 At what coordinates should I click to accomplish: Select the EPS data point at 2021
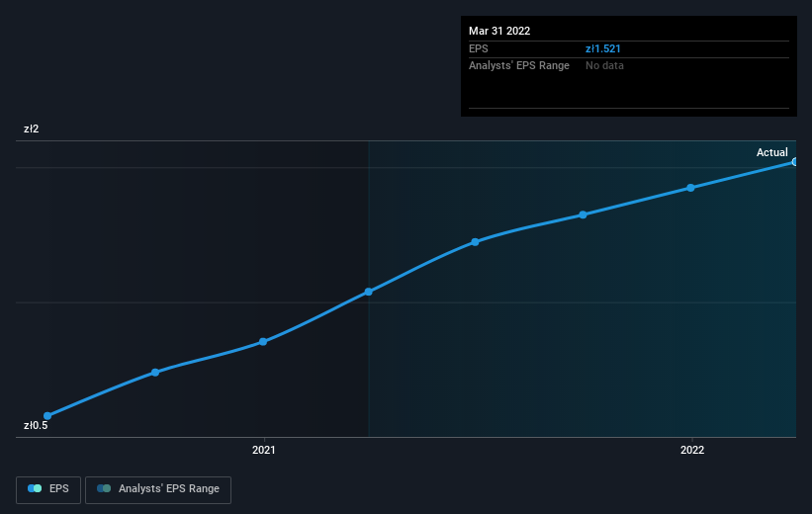point(263,342)
